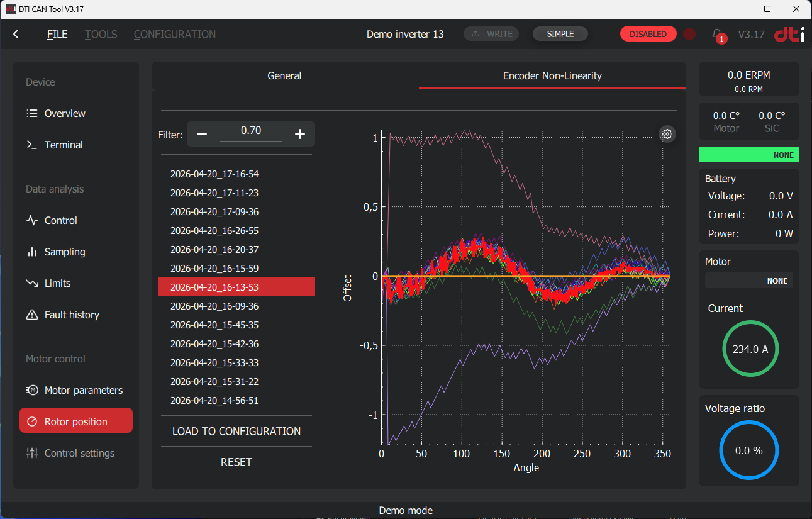Click the Motor NONE status bar

pos(748,281)
